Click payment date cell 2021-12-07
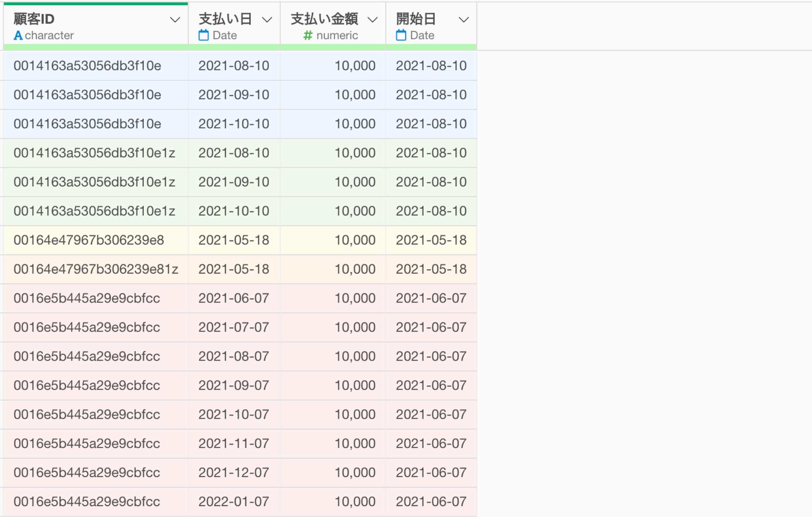 tap(234, 473)
